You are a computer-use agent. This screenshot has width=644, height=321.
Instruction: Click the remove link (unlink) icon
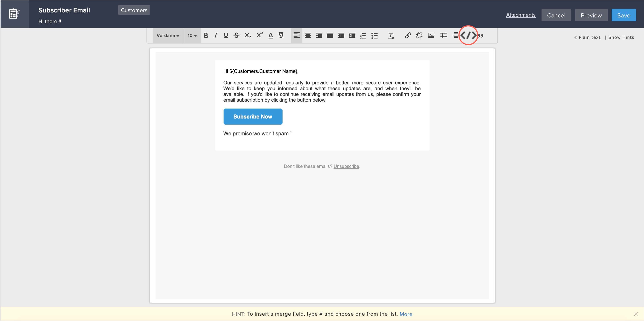tap(419, 35)
